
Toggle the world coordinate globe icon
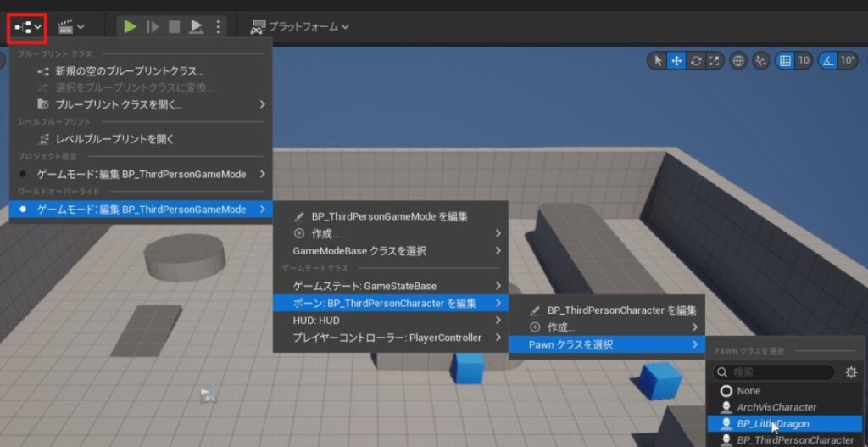pos(738,61)
